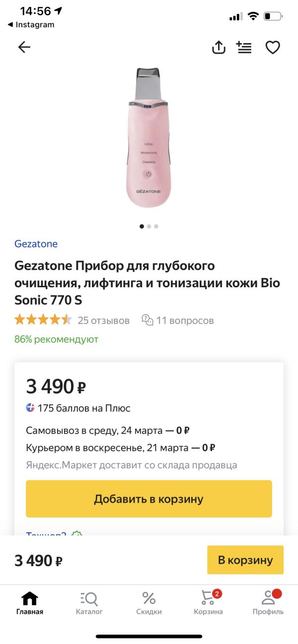Open the Gezatone brand page
Image resolution: width=298 pixels, height=644 pixels.
(36, 244)
